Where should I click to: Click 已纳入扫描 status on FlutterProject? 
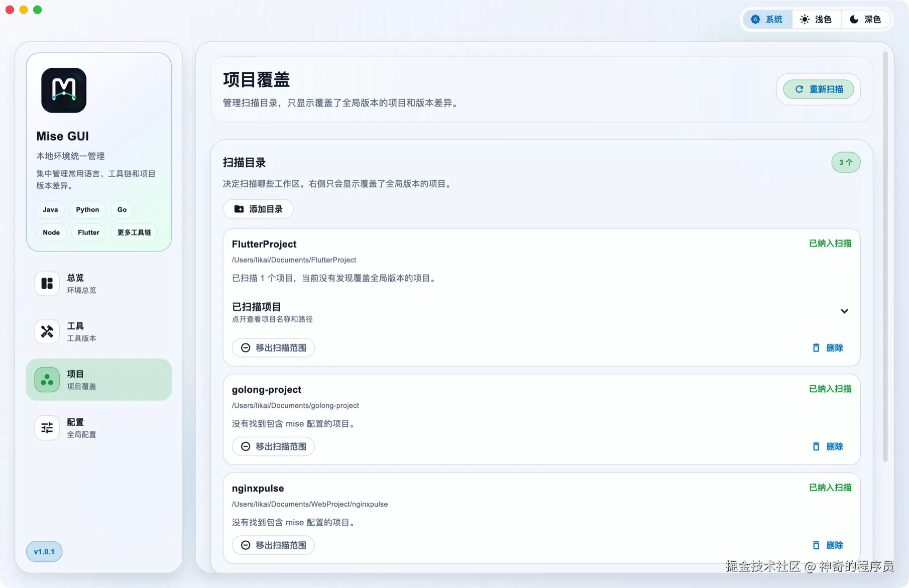(x=830, y=244)
